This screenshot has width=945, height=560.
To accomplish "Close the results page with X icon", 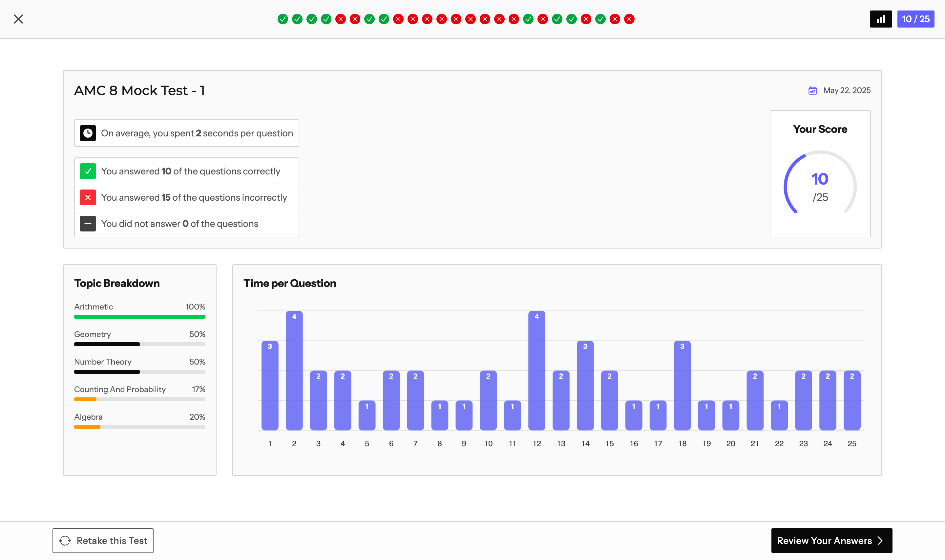I will click(x=18, y=19).
